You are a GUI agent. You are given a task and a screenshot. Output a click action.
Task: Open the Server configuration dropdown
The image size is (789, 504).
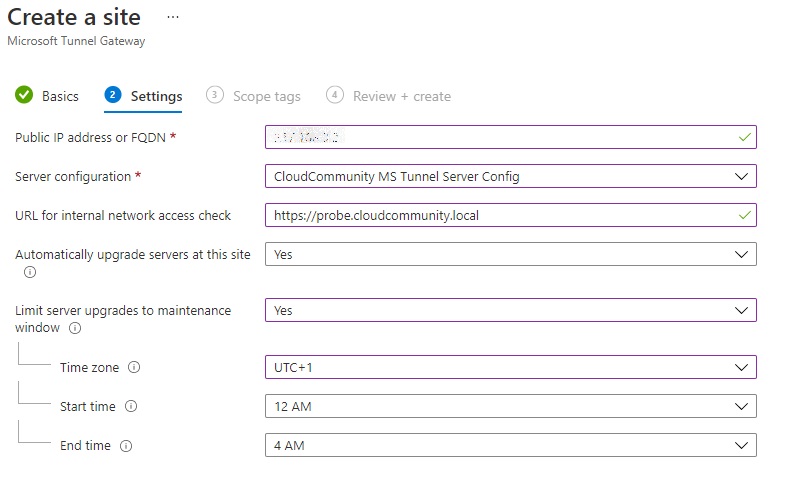510,176
